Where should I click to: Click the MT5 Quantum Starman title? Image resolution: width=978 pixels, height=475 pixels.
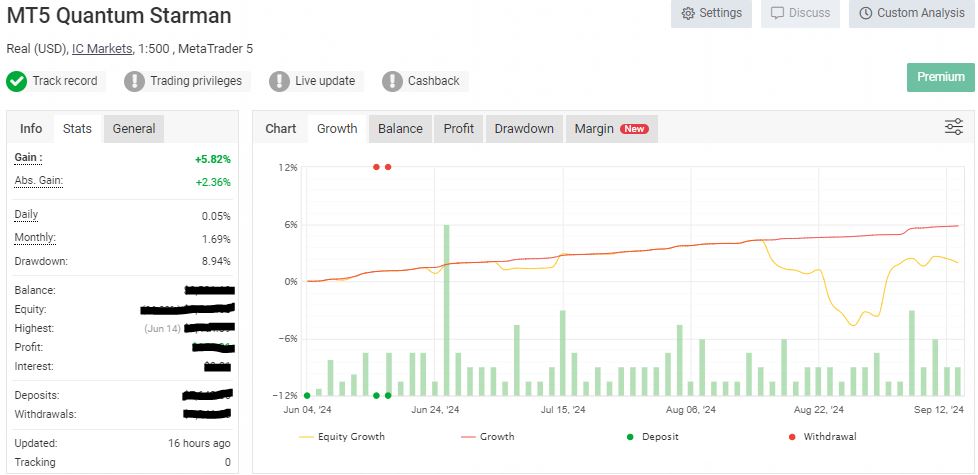(119, 16)
